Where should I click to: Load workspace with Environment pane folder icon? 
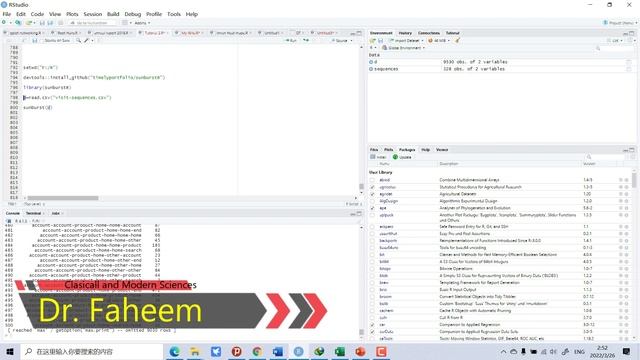[x=373, y=40]
